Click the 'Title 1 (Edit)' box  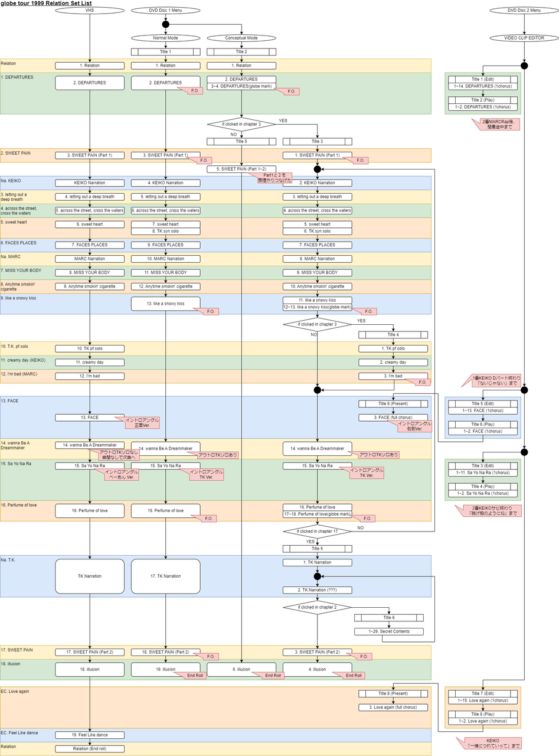click(x=483, y=79)
